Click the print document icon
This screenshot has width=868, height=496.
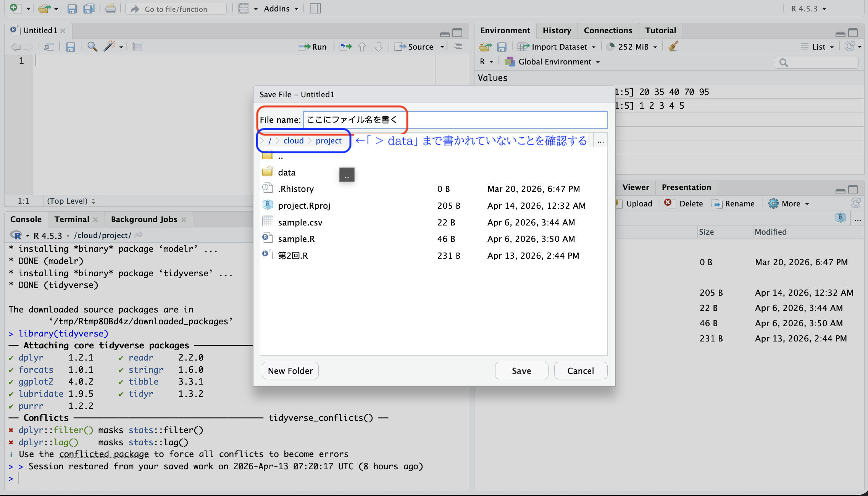[x=110, y=8]
